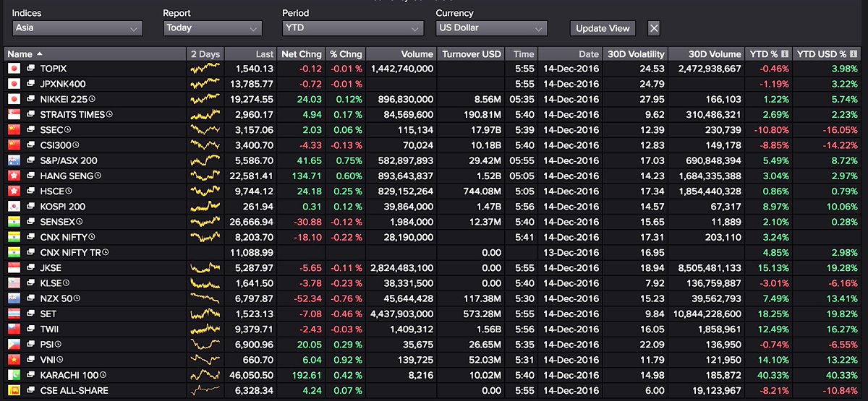868x401 pixels.
Task: Open the S&P/ASX 200 index name
Action: 69,160
